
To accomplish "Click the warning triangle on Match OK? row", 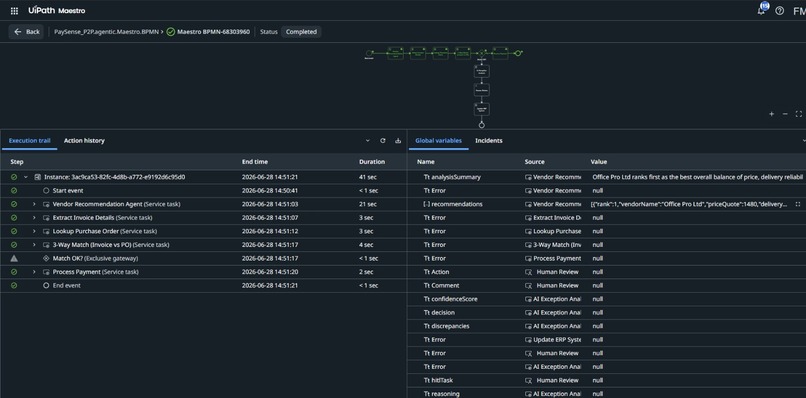I will (x=14, y=258).
